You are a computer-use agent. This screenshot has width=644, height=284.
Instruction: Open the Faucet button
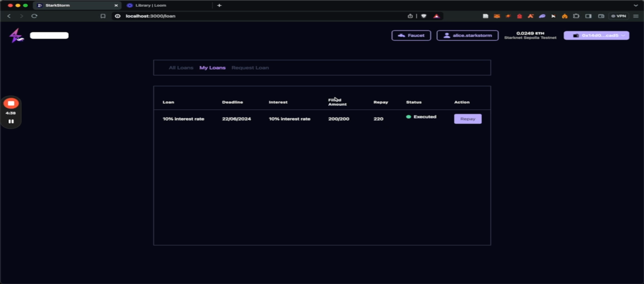(x=411, y=35)
